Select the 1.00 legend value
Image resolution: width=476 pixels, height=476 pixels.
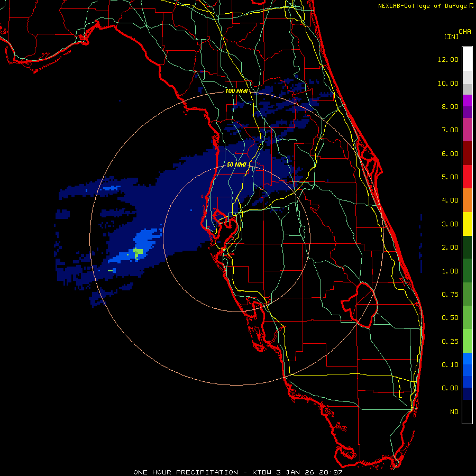point(450,271)
